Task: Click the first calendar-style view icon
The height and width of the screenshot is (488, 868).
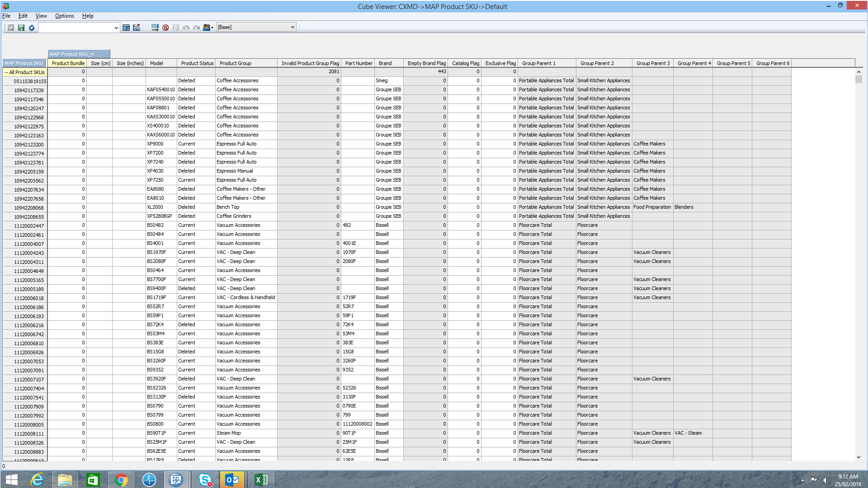Action: (x=126, y=28)
